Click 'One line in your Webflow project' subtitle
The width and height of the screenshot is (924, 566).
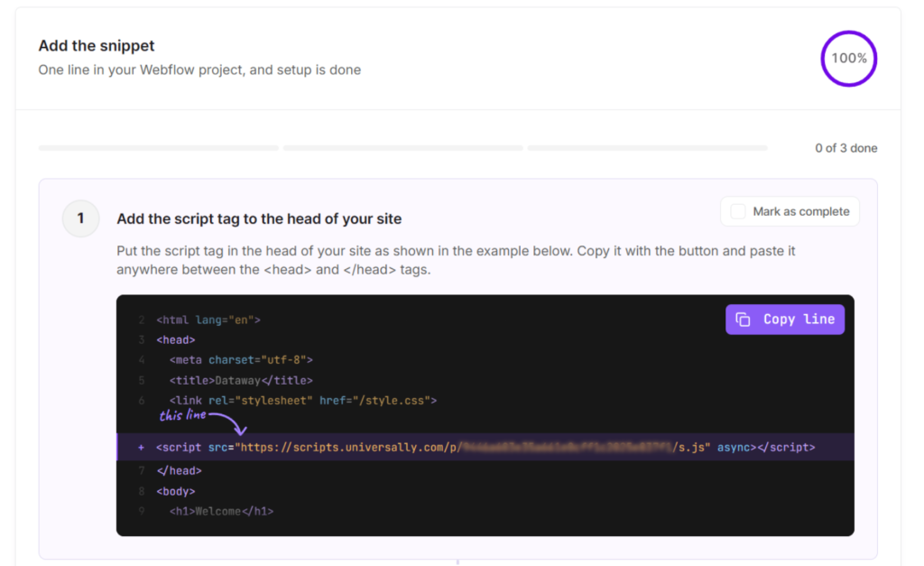tap(199, 70)
